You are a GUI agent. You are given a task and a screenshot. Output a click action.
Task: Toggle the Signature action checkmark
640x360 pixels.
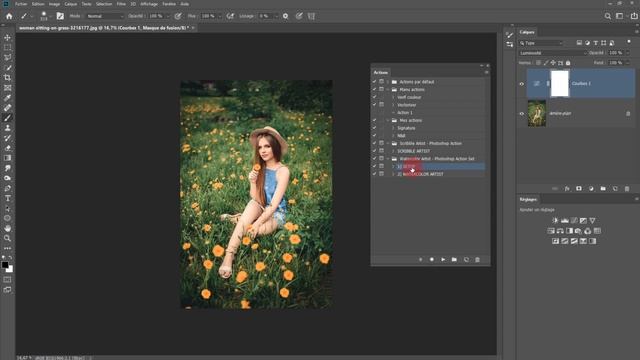click(x=374, y=128)
